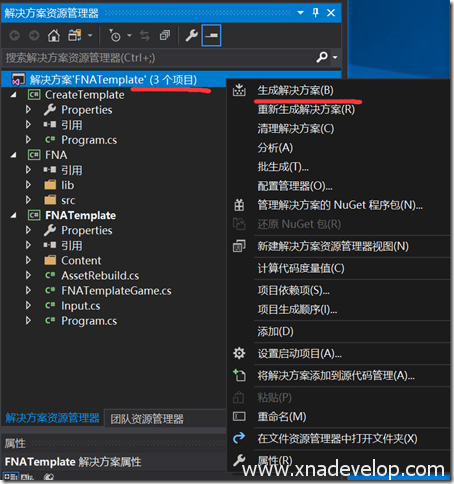Collapse the FNATemplate project node
454x484 pixels.
click(x=13, y=216)
